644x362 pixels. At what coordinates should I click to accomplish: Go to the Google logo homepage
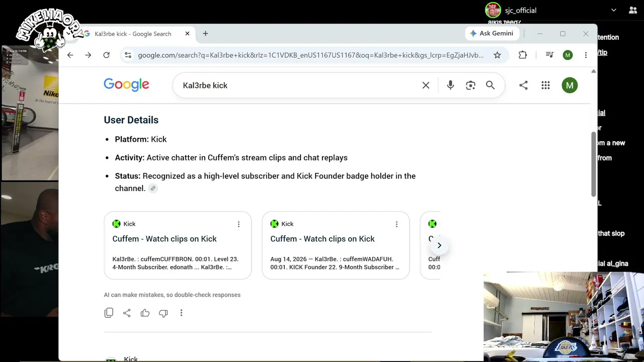pyautogui.click(x=126, y=85)
